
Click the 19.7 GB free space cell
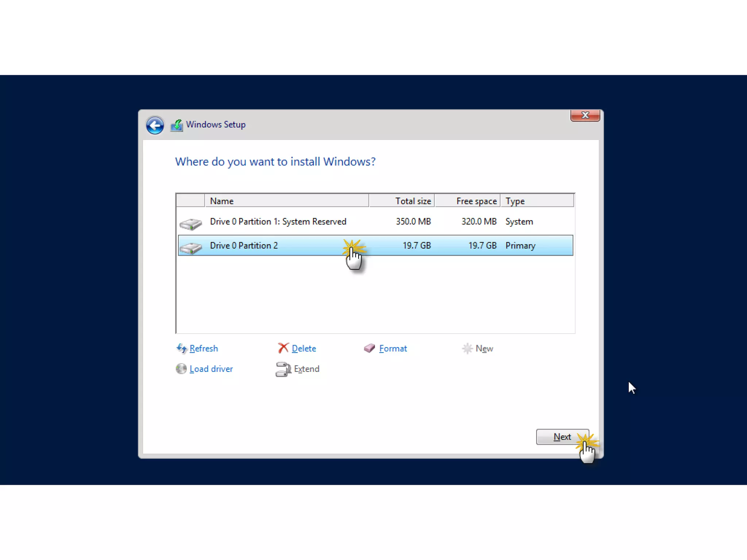coord(482,246)
